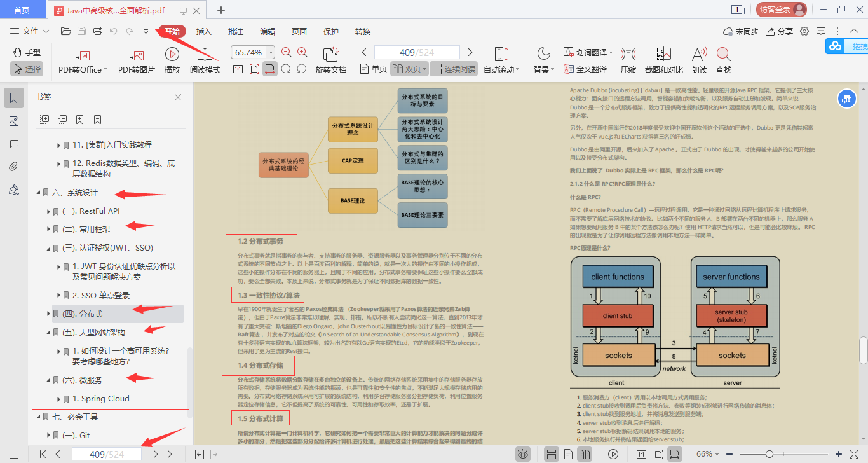Go to next page in top toolbar
868x463 pixels.
click(x=470, y=52)
